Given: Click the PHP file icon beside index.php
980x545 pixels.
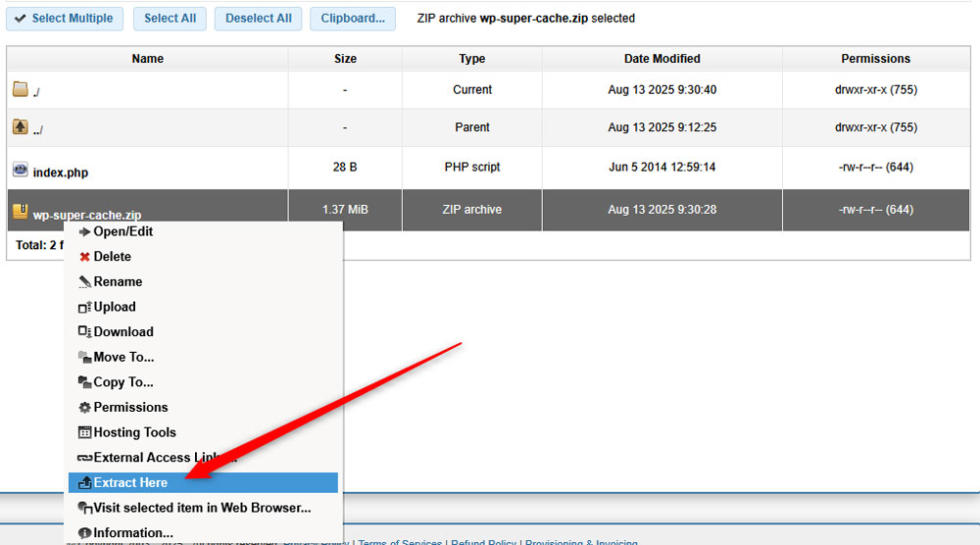Looking at the screenshot, I should [20, 170].
